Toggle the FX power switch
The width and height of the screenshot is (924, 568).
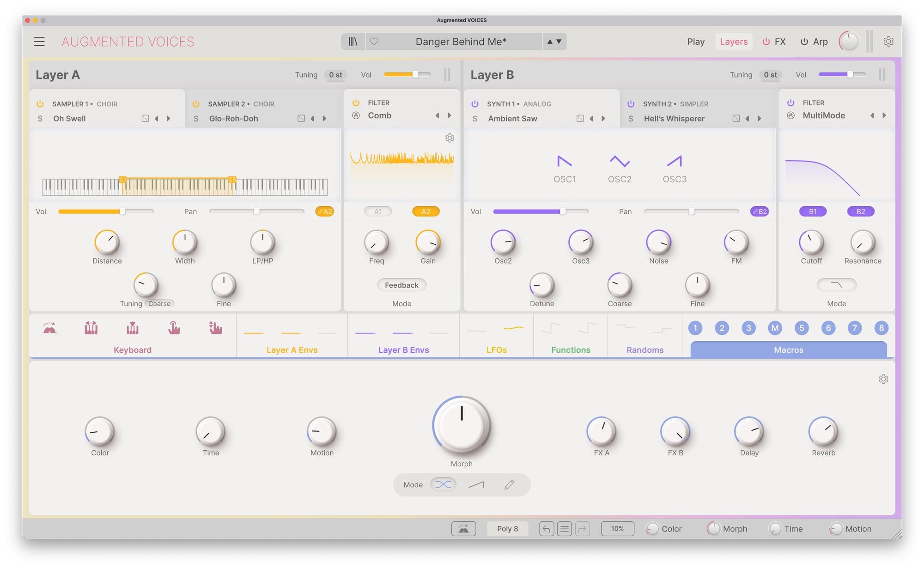click(766, 42)
